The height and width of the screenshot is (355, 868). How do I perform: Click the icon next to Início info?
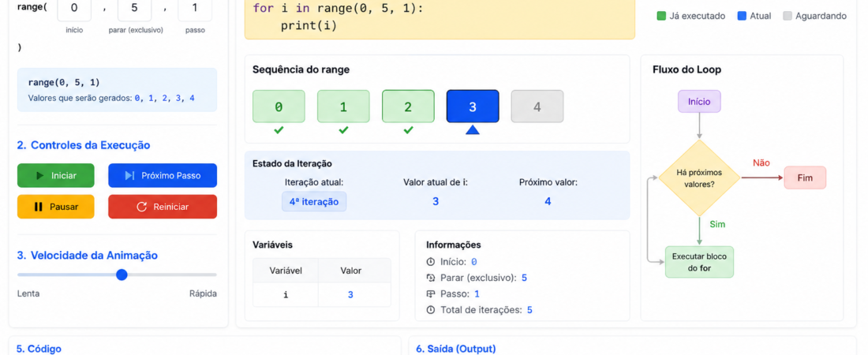(431, 262)
